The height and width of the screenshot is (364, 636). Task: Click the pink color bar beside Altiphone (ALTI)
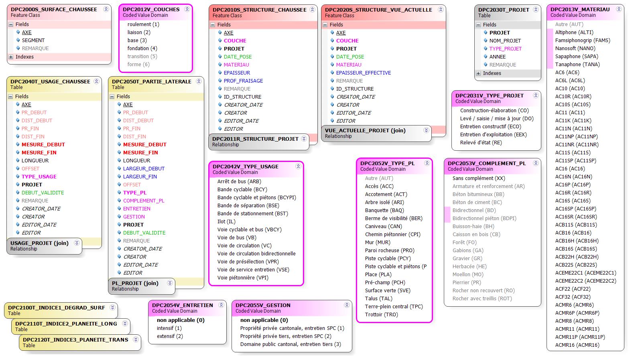pos(550,32)
